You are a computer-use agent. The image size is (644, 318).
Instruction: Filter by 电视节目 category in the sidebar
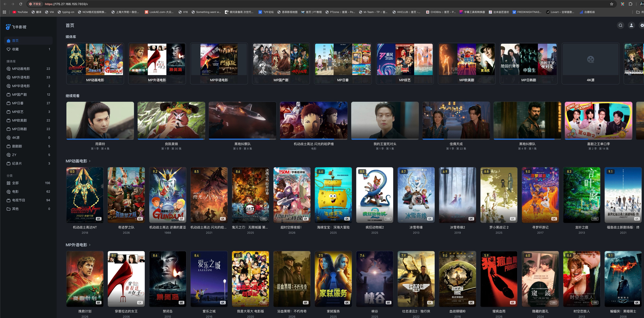pyautogui.click(x=28, y=200)
